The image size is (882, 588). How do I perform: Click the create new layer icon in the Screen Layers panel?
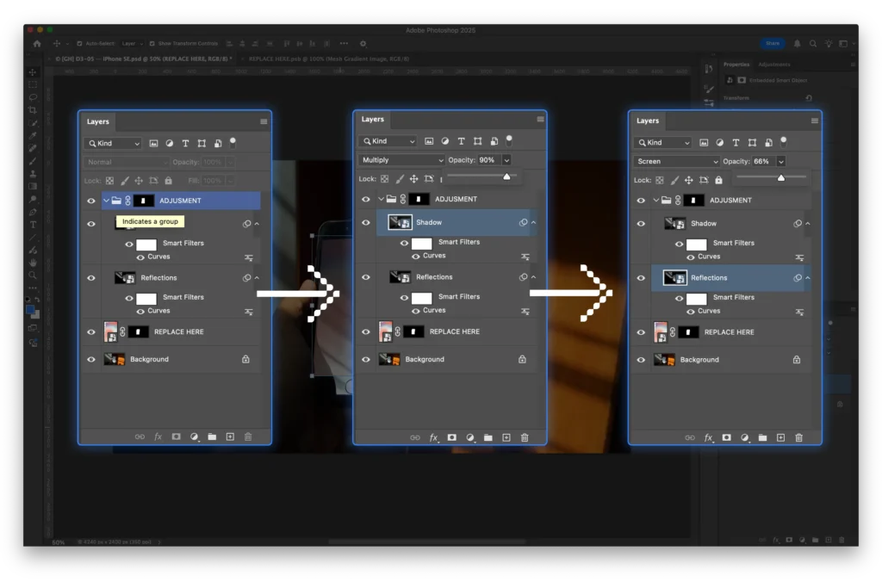pos(780,437)
